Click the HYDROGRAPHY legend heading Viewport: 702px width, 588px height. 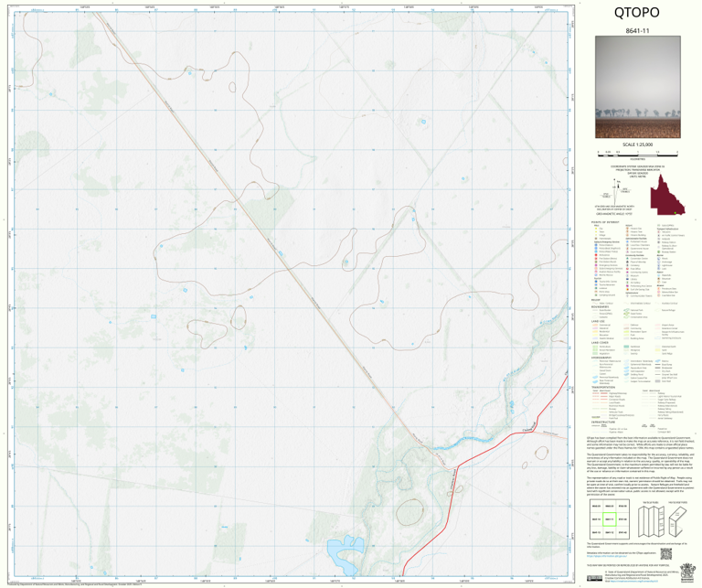(x=601, y=358)
